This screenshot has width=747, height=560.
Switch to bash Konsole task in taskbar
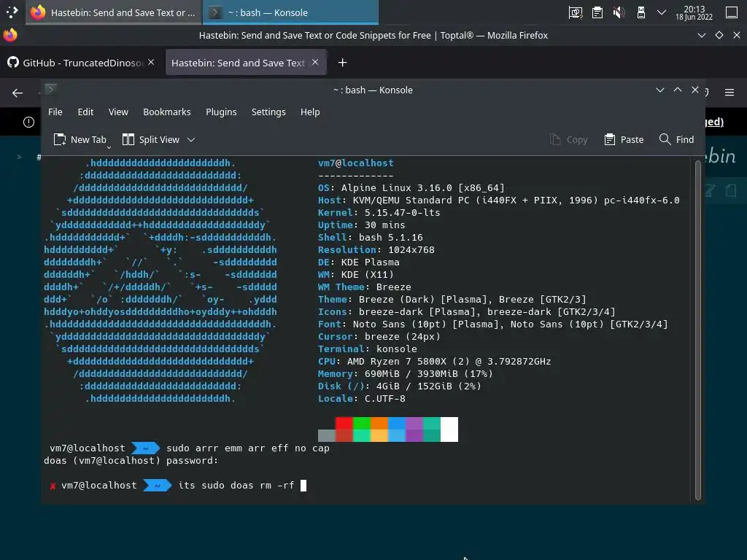pos(290,12)
